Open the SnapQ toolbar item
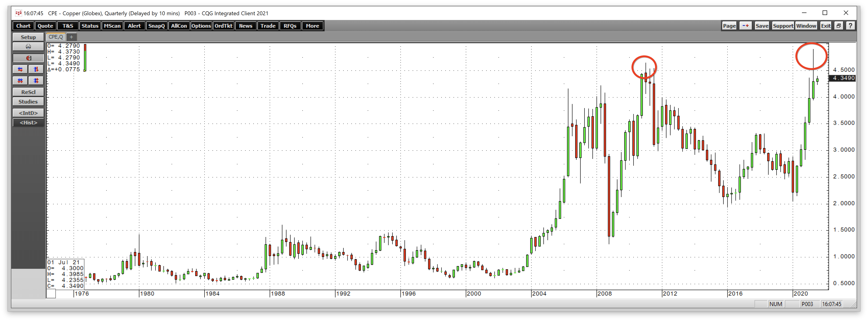This screenshot has height=321, width=868. [x=157, y=26]
